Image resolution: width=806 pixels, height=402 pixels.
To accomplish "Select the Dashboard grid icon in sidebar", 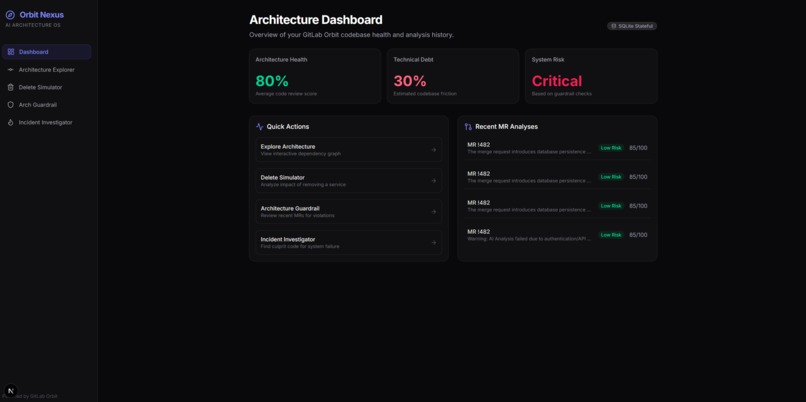I will click(11, 52).
